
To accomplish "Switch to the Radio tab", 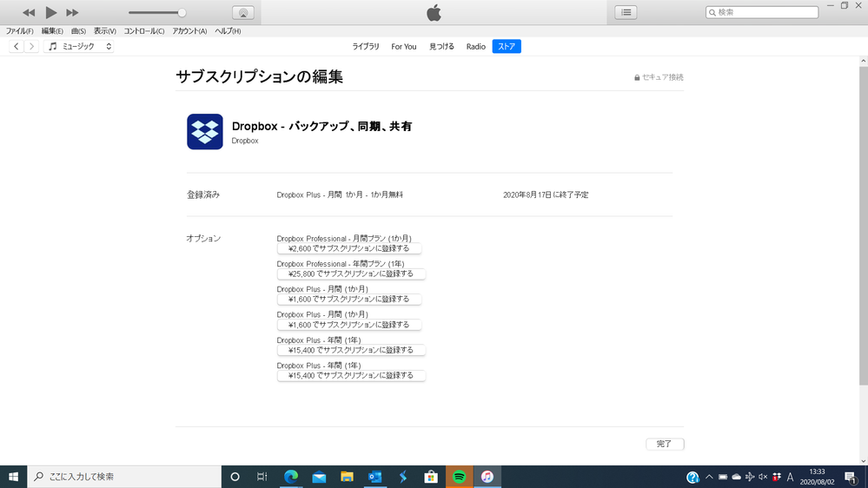I will coord(475,46).
